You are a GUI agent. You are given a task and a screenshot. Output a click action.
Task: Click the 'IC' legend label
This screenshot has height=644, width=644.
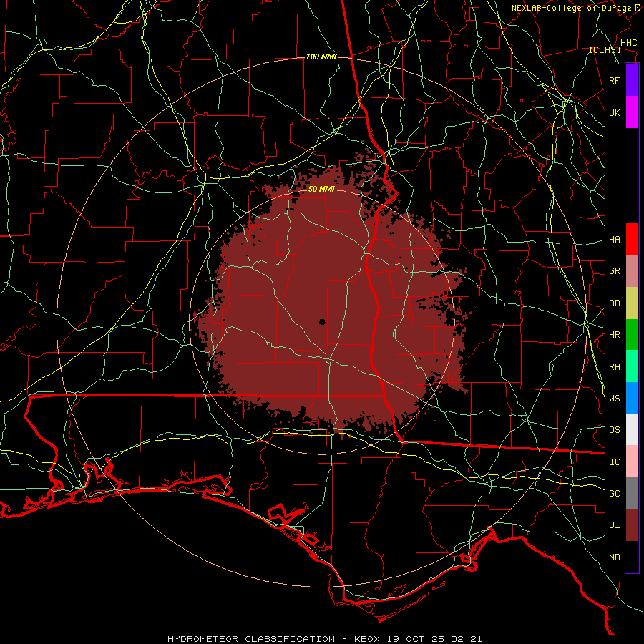click(x=615, y=462)
